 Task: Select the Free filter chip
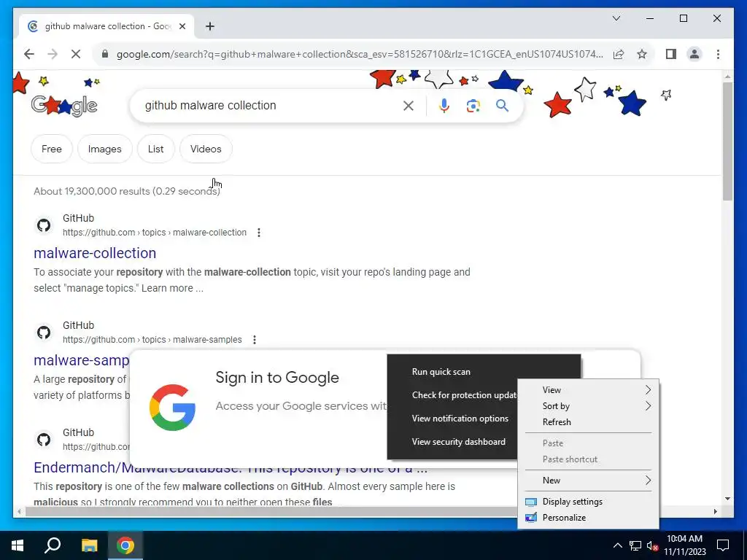tap(52, 149)
